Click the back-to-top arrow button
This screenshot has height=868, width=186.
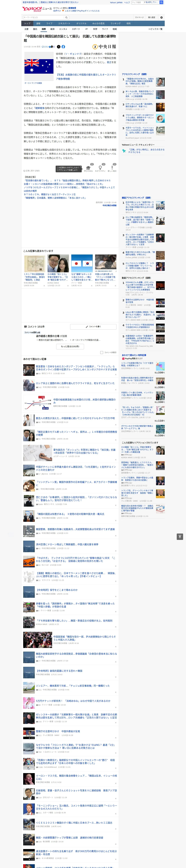(180, 537)
